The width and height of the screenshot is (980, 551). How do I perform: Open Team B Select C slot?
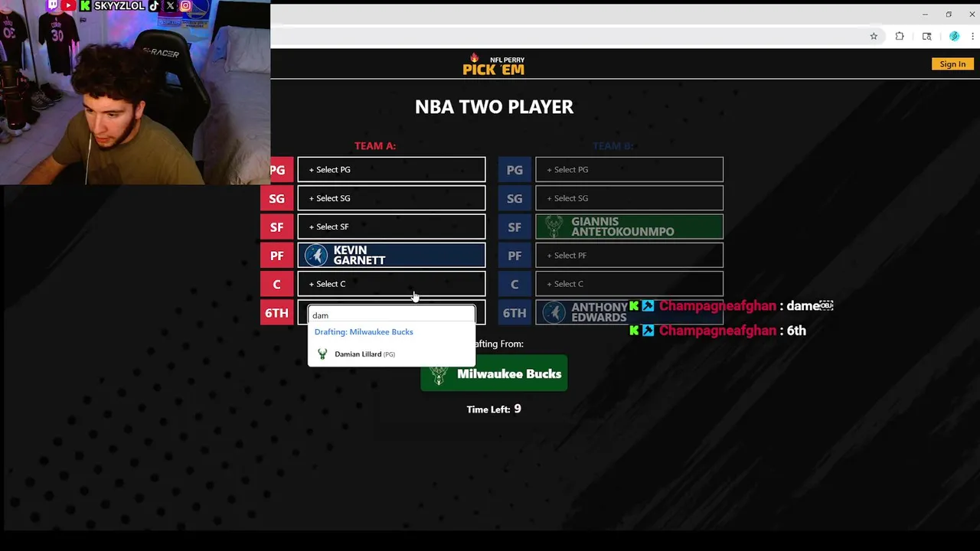[629, 284]
